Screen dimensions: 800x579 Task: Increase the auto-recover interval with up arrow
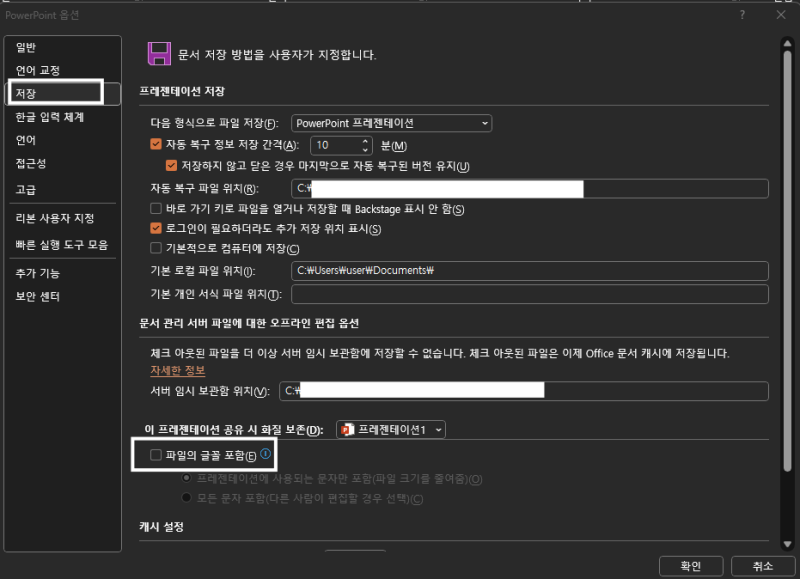[365, 141]
